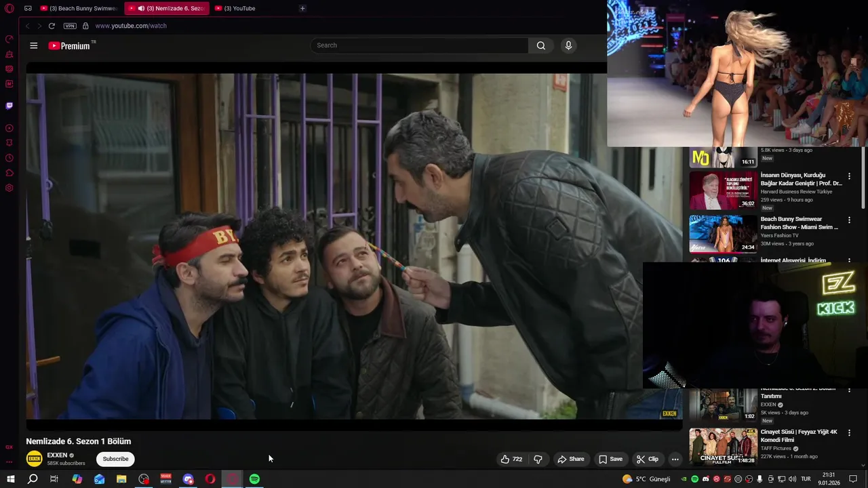Open the Cinayet Süsü full film thumbnail
The image size is (868, 488).
point(723,446)
